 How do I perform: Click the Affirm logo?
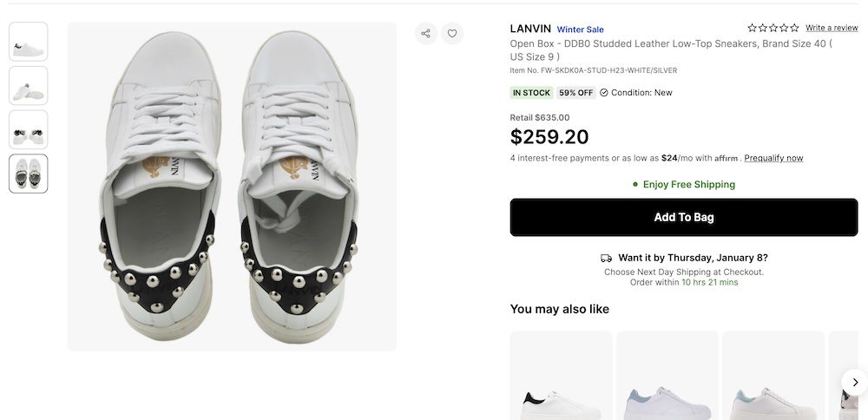(x=727, y=159)
